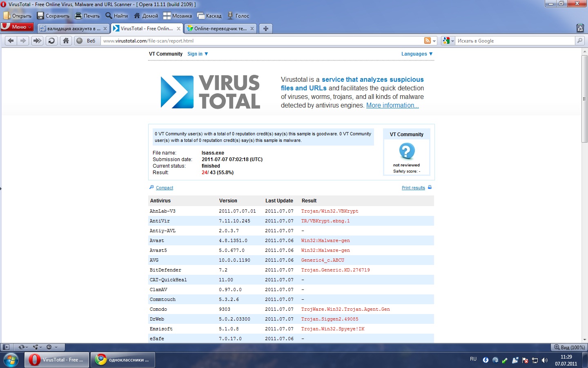The image size is (588, 368).
Task: Close the Online-переводчик tab
Action: tap(252, 29)
